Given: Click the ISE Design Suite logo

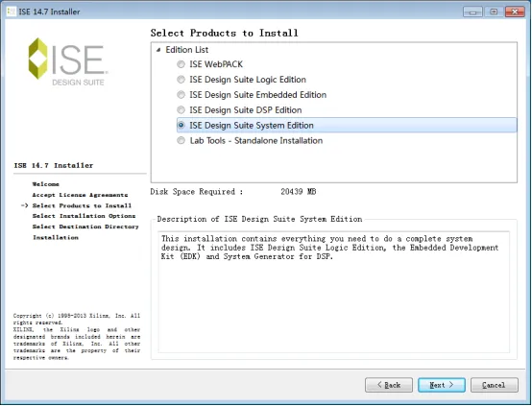Looking at the screenshot, I should click(67, 61).
